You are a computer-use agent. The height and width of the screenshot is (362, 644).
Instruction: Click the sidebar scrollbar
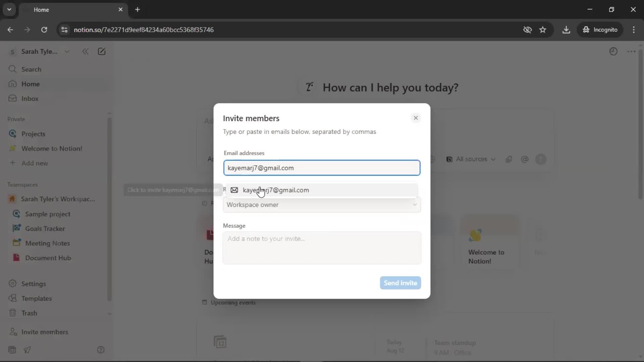click(x=109, y=209)
